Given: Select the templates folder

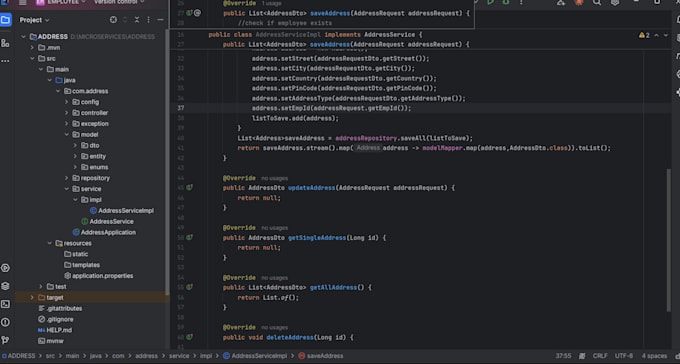Looking at the screenshot, I should (x=82, y=265).
